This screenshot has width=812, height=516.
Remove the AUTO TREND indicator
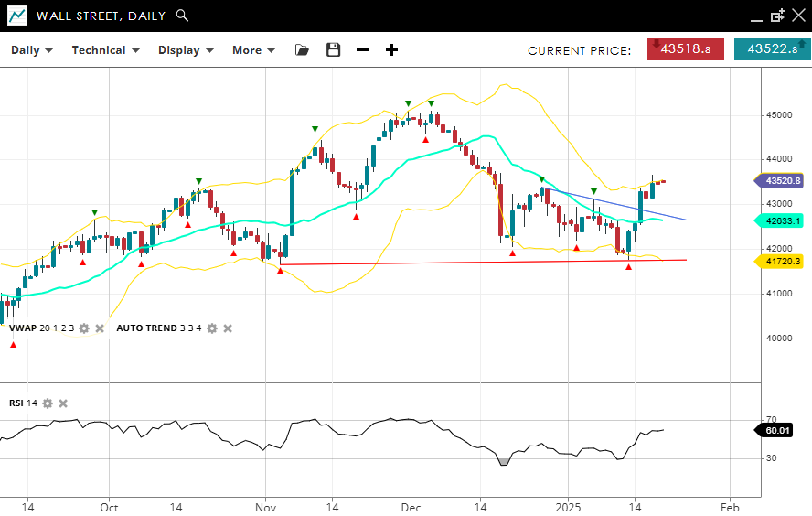coord(228,328)
